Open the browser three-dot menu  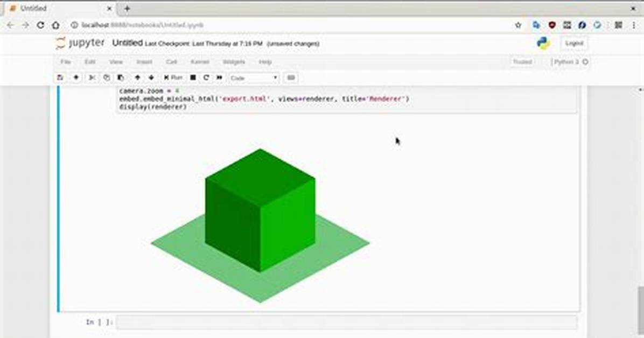click(634, 25)
